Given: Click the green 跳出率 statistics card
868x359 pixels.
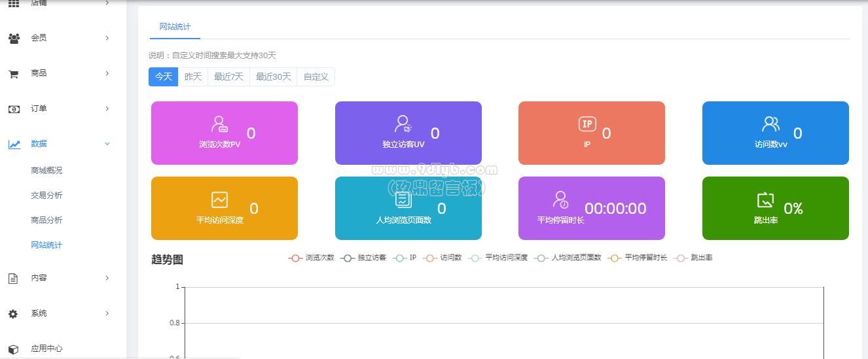Looking at the screenshot, I should coord(775,208).
